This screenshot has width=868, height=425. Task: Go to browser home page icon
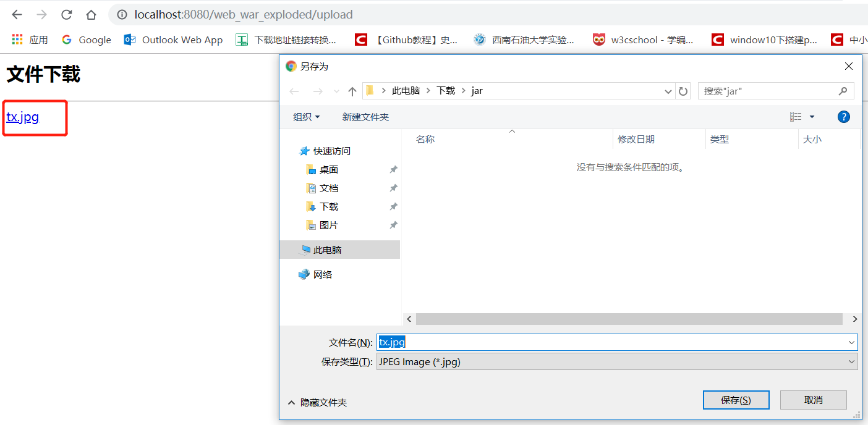(x=91, y=15)
